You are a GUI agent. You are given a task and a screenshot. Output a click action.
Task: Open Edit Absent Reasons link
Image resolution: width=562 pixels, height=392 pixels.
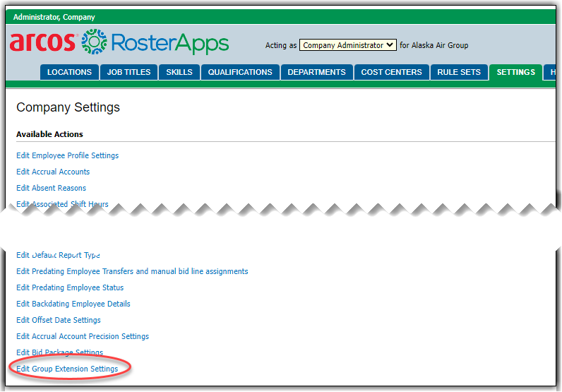point(51,188)
